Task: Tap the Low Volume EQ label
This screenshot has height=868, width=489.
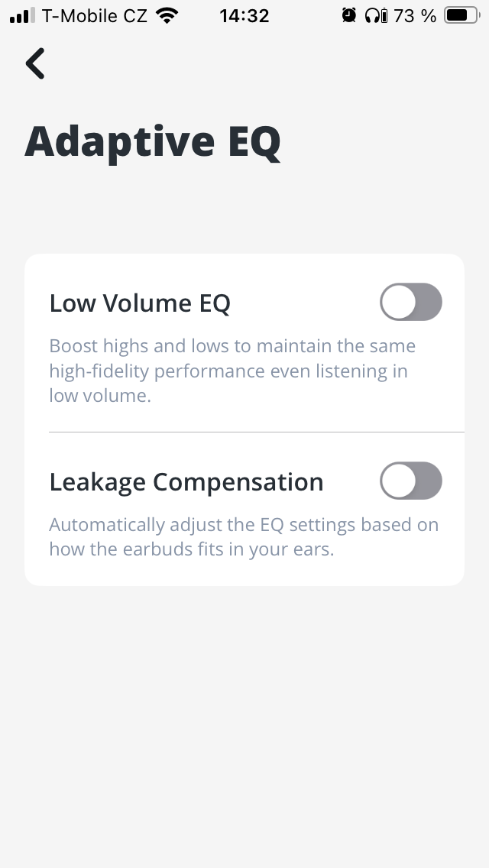Action: pos(140,303)
